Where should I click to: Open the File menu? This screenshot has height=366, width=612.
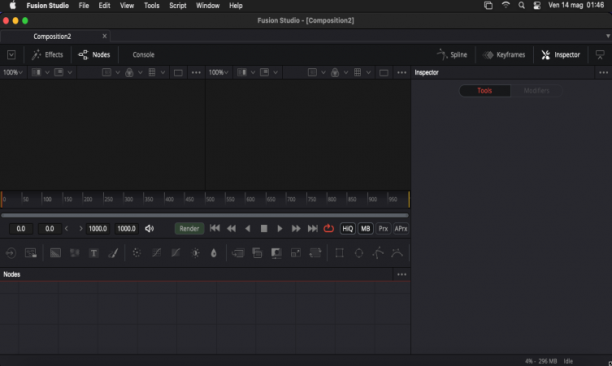tap(84, 5)
